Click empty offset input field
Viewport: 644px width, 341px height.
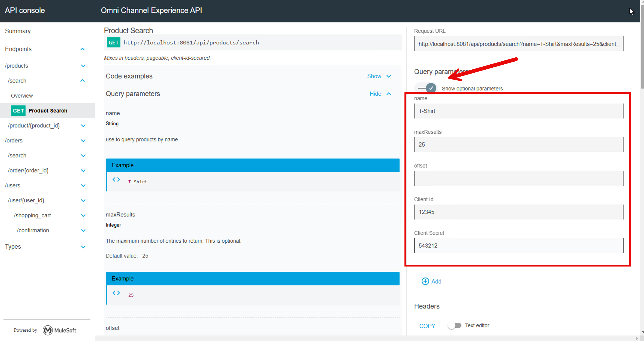[519, 178]
